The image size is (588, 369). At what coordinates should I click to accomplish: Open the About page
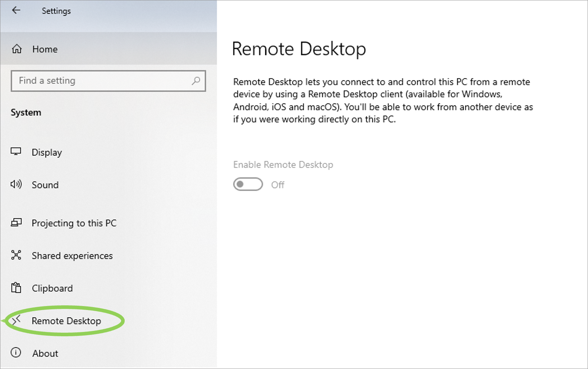[x=45, y=353]
